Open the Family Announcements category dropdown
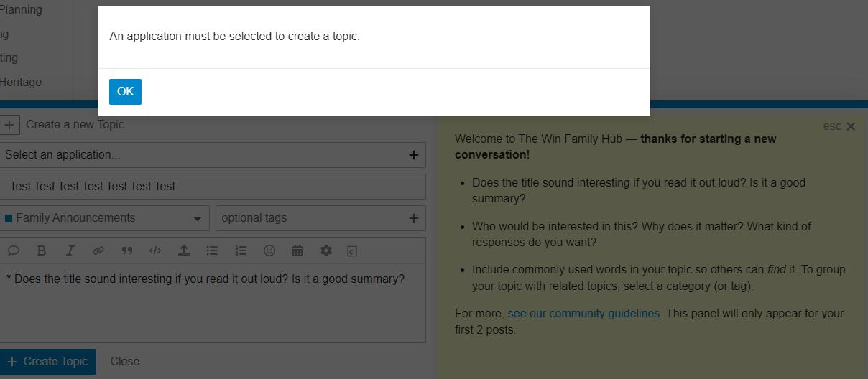Screen dimensions: 868x379 click(x=104, y=218)
